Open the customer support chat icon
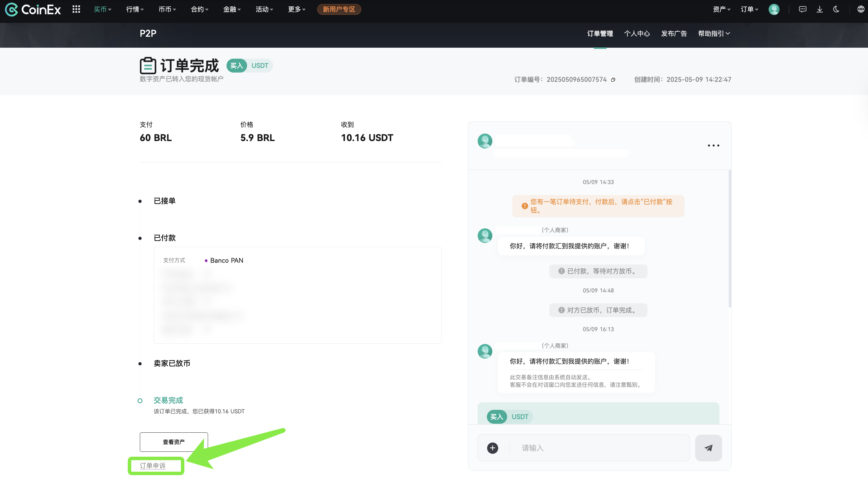 [x=802, y=9]
